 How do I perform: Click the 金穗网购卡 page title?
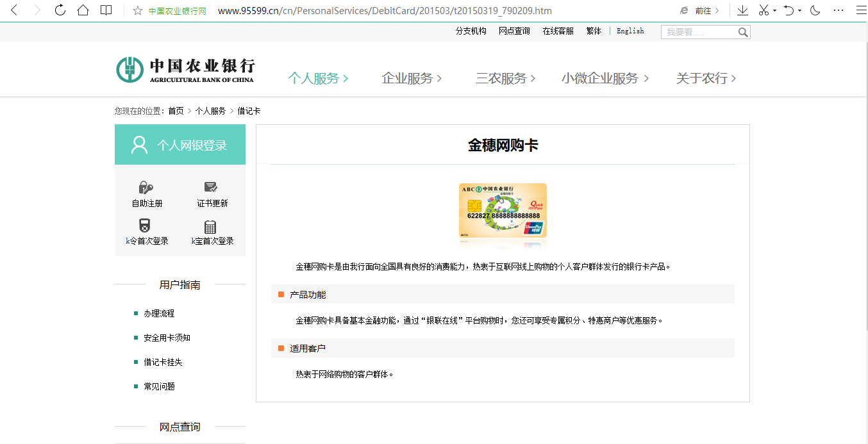(x=503, y=145)
